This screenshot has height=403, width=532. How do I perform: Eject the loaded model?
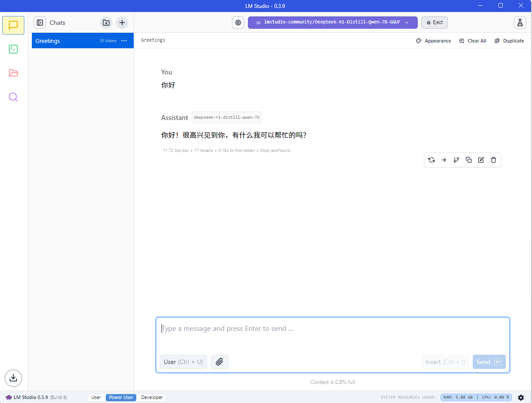tap(434, 23)
